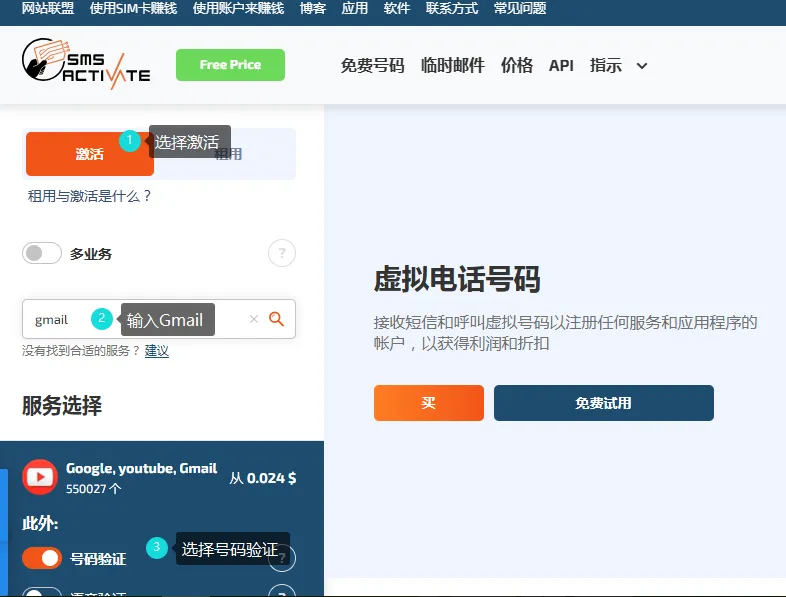Screen dimensions: 786x597
Task: Open 联系方式 top link
Action: point(452,9)
